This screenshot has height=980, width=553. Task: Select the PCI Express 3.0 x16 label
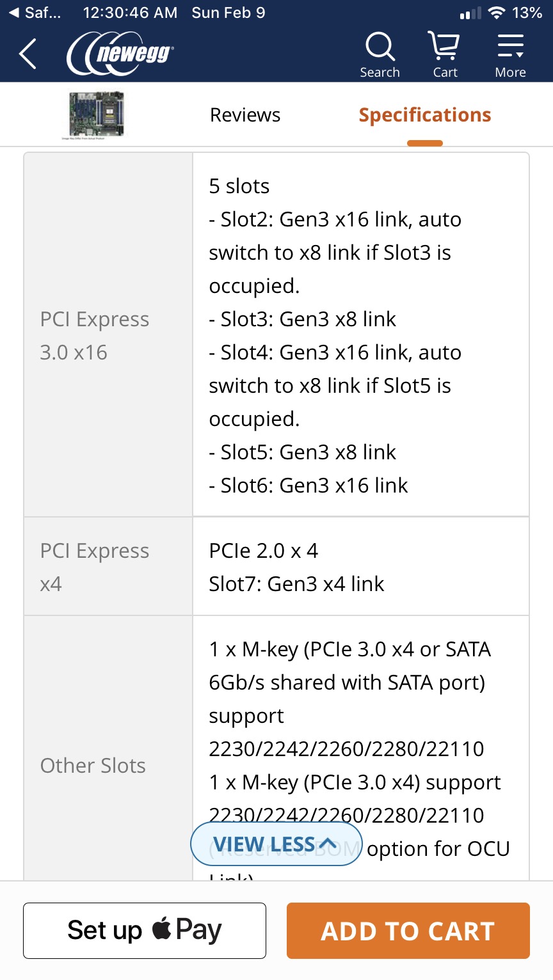(95, 336)
